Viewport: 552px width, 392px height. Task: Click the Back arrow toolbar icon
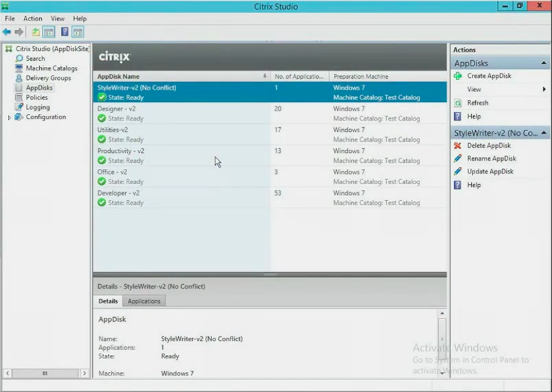[x=7, y=32]
